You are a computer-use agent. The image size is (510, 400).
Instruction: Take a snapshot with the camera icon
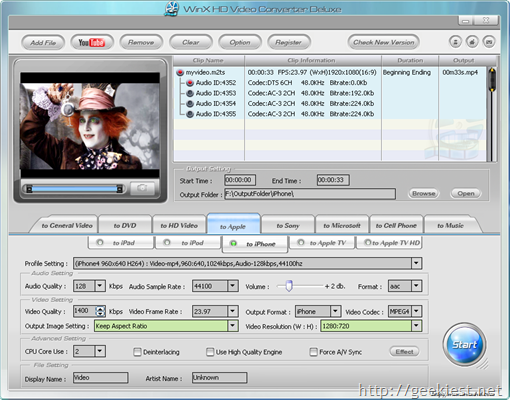[142, 188]
